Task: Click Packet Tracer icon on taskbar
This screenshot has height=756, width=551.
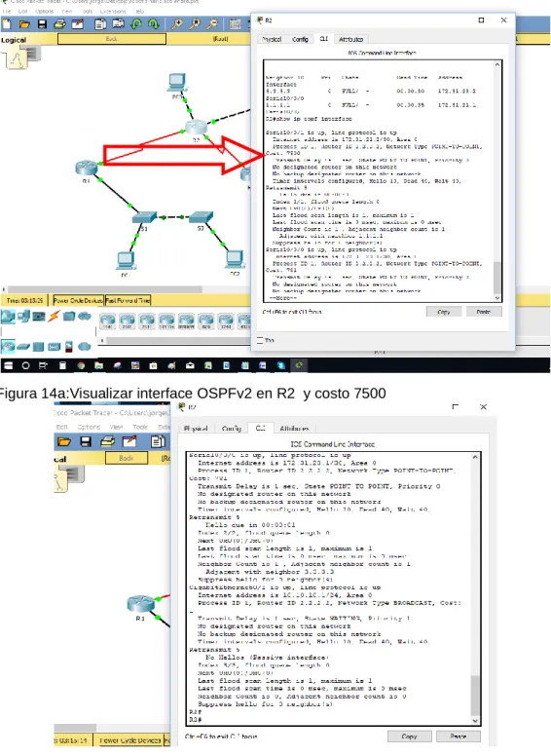Action: [x=299, y=365]
